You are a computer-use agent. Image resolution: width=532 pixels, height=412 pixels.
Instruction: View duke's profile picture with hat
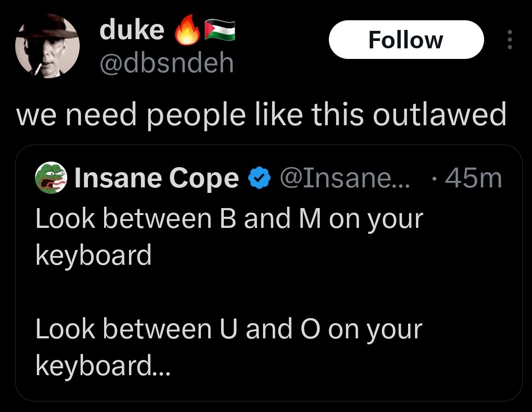47,48
